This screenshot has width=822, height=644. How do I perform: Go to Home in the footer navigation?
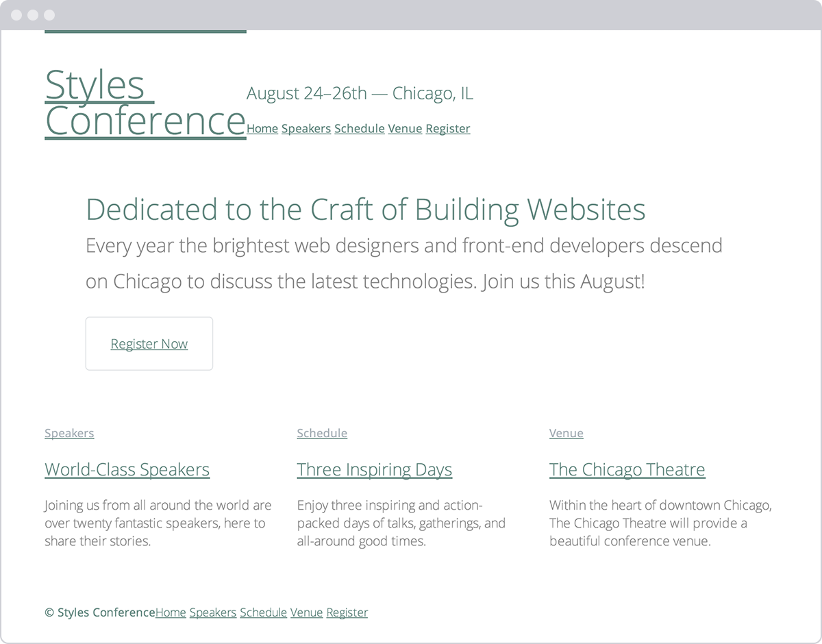click(171, 612)
